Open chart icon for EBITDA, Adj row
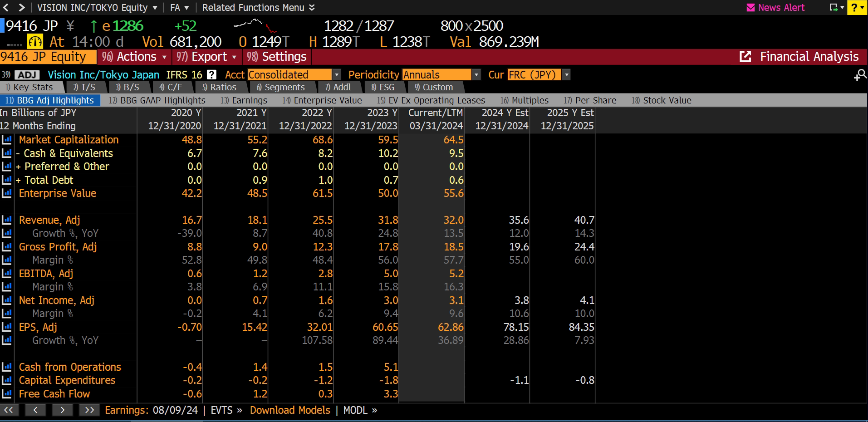The height and width of the screenshot is (422, 868). point(7,274)
